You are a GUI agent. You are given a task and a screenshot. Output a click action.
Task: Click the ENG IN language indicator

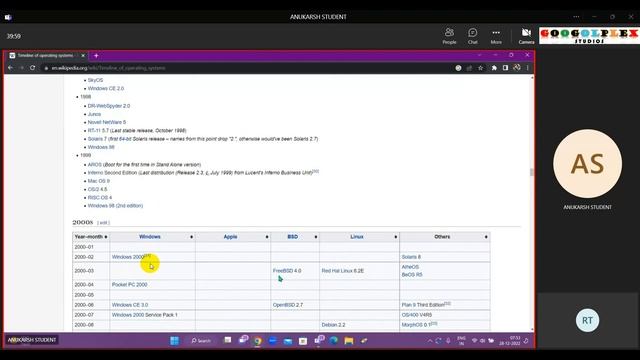461,340
